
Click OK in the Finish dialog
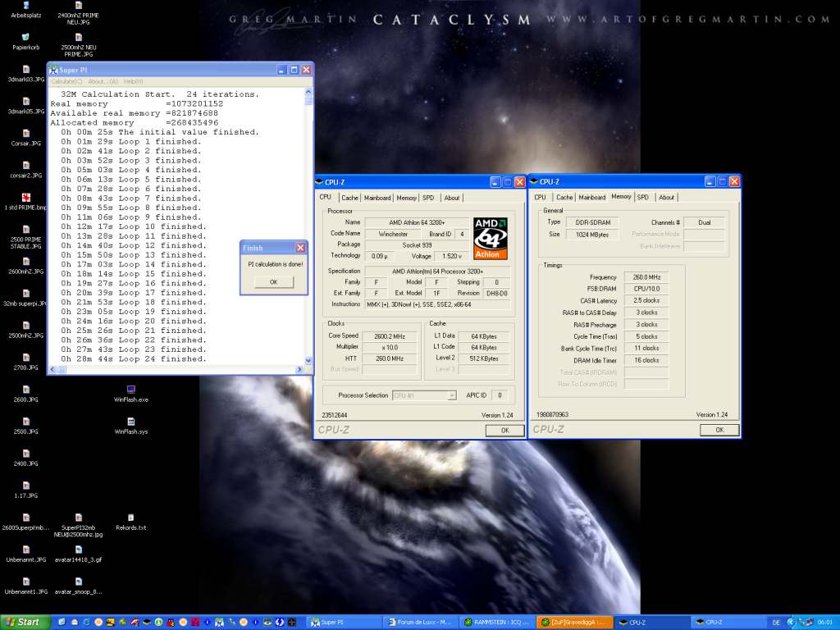[274, 282]
